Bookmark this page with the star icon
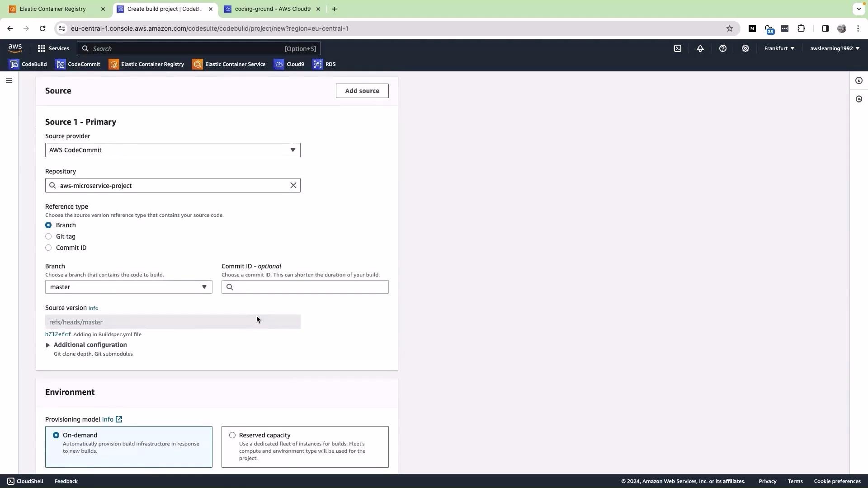The height and width of the screenshot is (488, 868). pos(730,28)
